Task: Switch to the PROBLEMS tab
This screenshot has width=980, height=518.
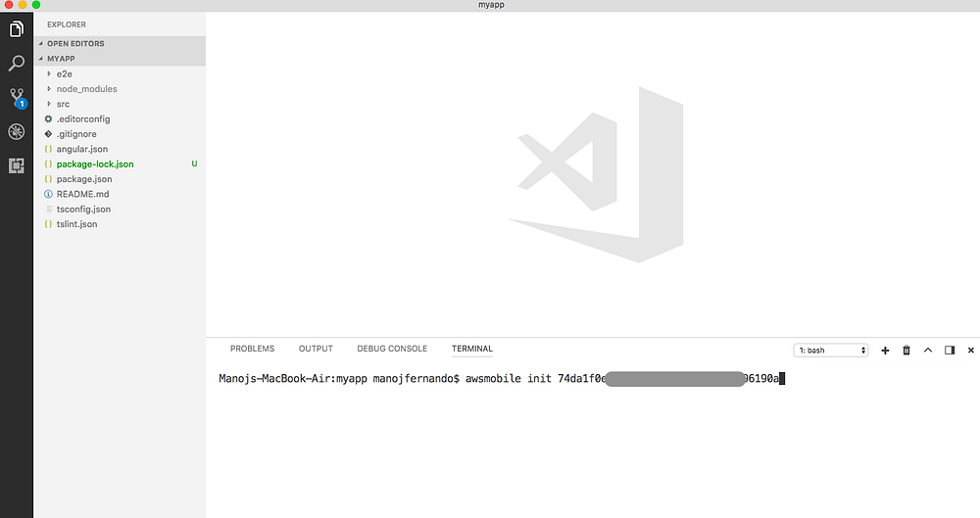Action: click(252, 349)
